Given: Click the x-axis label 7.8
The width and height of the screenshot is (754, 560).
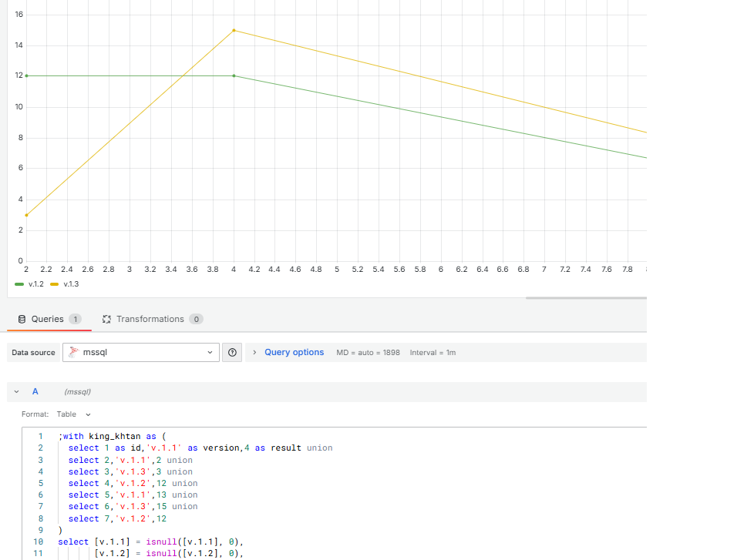Looking at the screenshot, I should point(627,270).
